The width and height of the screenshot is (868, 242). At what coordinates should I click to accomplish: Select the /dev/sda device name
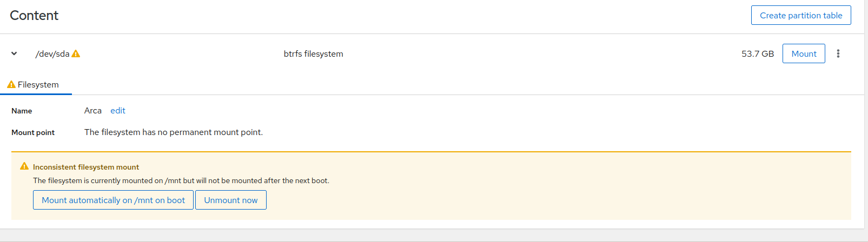point(52,53)
